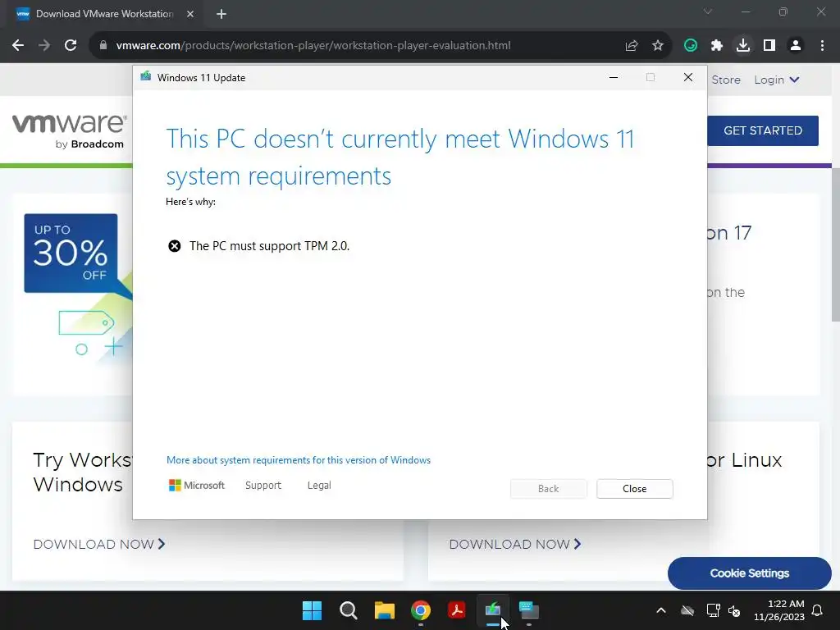The image size is (840, 630).
Task: Click the Microsoft logo in the dialog
Action: [197, 486]
